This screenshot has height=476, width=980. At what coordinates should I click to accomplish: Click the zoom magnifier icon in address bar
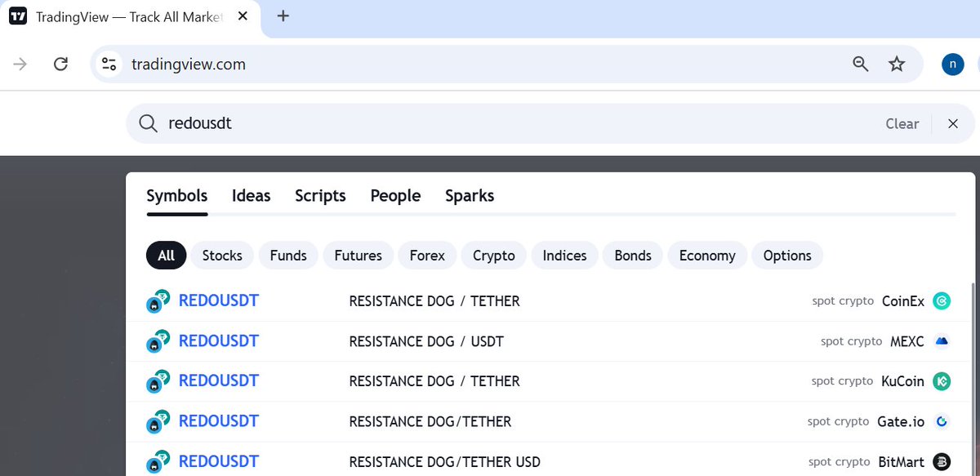click(860, 64)
